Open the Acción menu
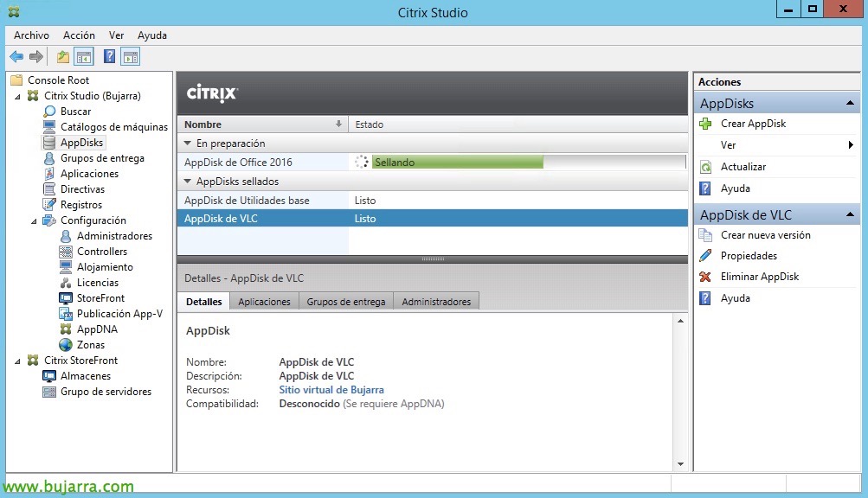The width and height of the screenshot is (868, 498). pyautogui.click(x=79, y=35)
